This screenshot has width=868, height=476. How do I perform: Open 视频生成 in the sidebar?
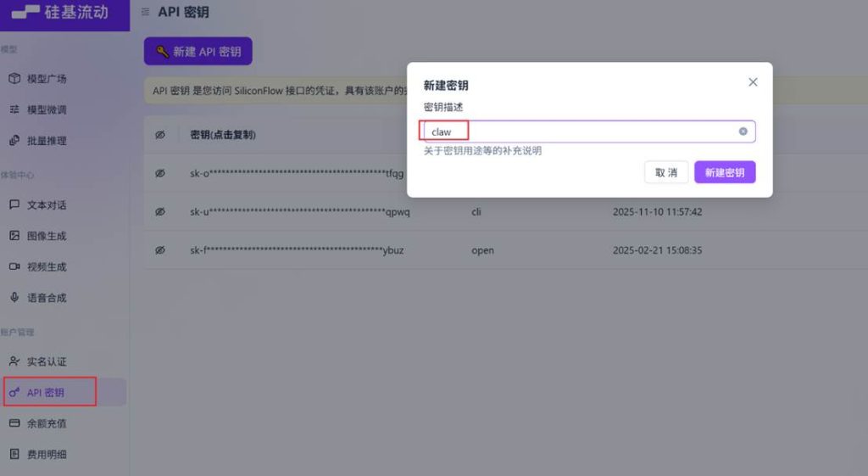pyautogui.click(x=47, y=266)
